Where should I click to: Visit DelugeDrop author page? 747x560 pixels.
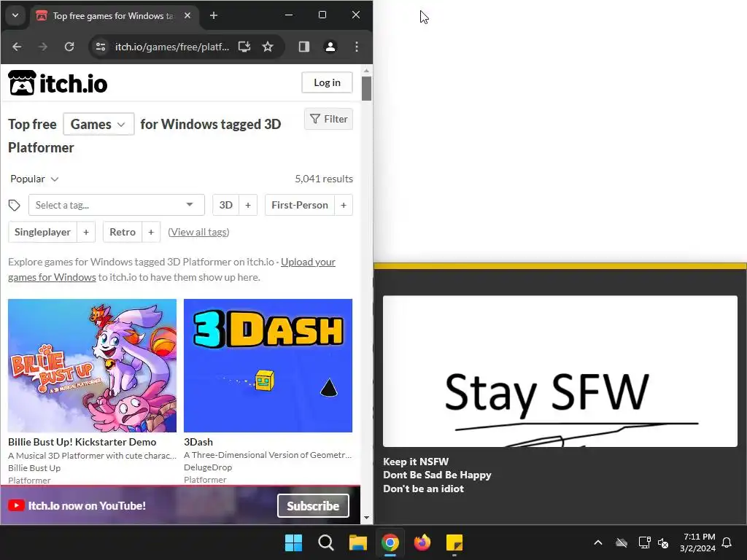208,467
